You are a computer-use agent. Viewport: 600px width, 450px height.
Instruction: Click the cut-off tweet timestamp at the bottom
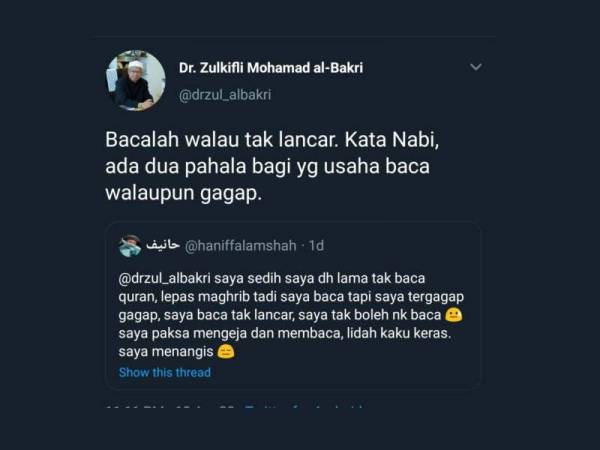[170, 407]
